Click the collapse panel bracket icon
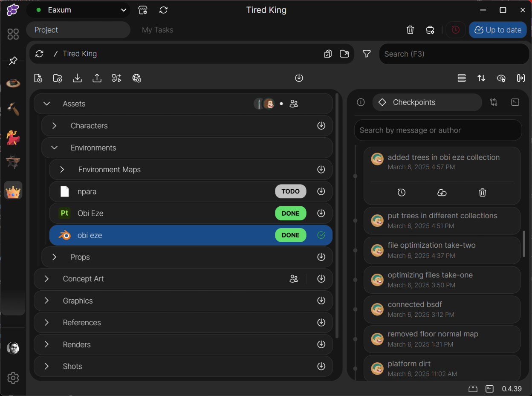The height and width of the screenshot is (396, 532). [x=521, y=78]
